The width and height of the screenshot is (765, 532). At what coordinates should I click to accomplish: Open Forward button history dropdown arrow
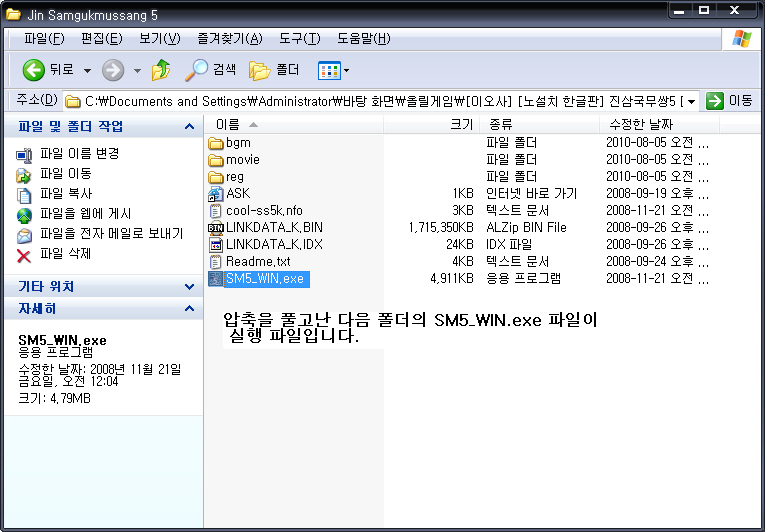[x=138, y=71]
